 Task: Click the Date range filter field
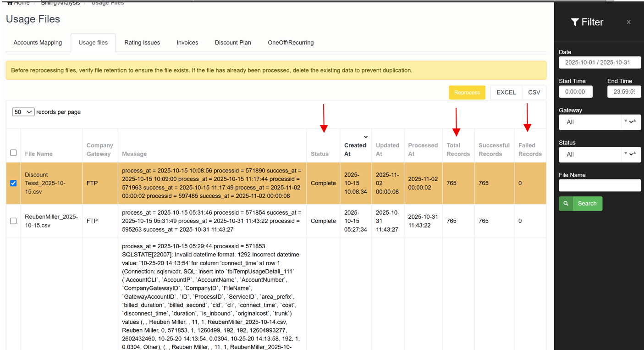pyautogui.click(x=599, y=62)
